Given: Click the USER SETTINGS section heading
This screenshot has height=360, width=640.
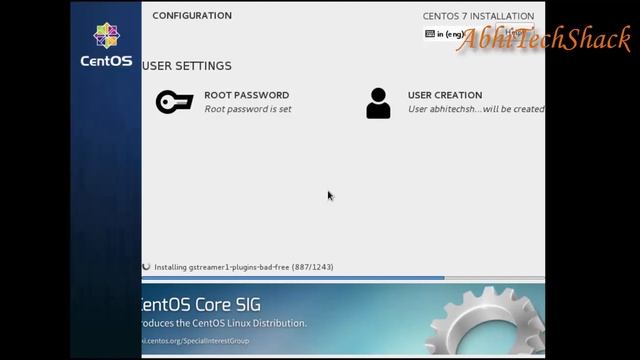Looking at the screenshot, I should click(x=187, y=66).
